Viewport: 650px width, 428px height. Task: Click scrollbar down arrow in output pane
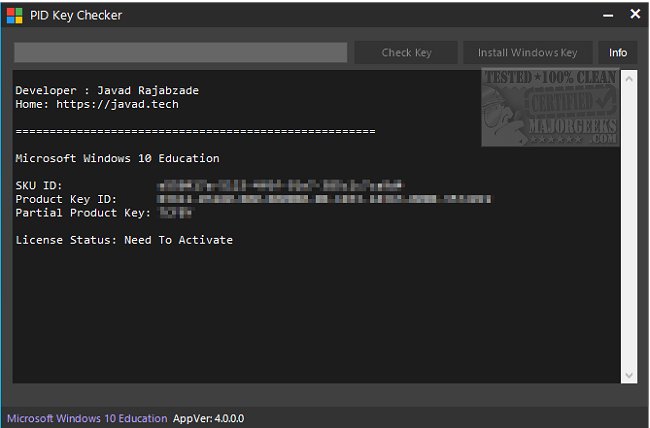(629, 375)
